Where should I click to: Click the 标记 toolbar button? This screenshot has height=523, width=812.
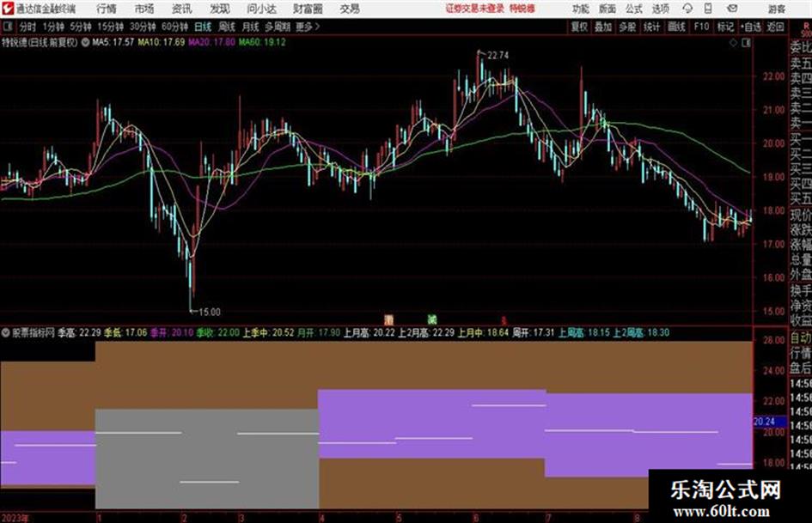coord(725,27)
